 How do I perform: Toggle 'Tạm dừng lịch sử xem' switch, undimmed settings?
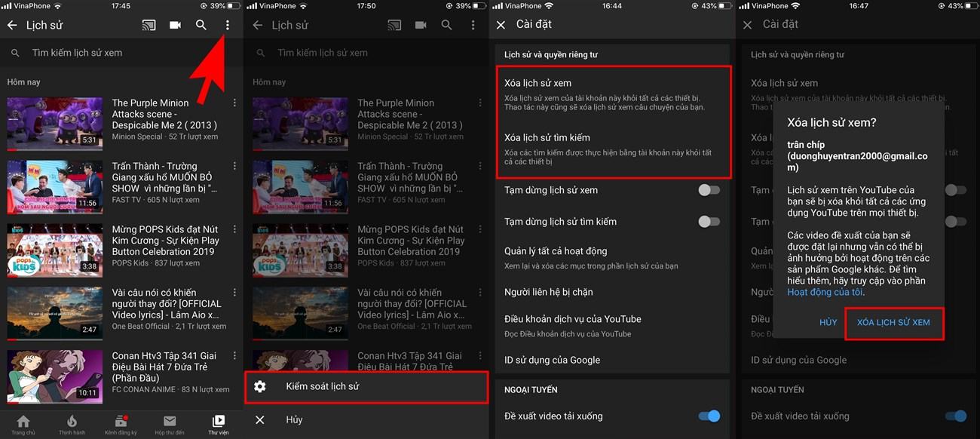click(x=709, y=190)
